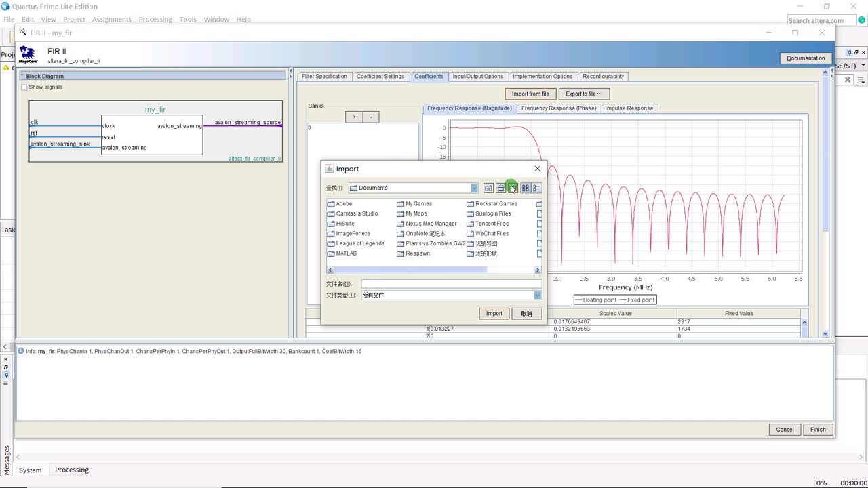Click the fixed value cell 2317
Image resolution: width=868 pixels, height=488 pixels.
point(738,321)
